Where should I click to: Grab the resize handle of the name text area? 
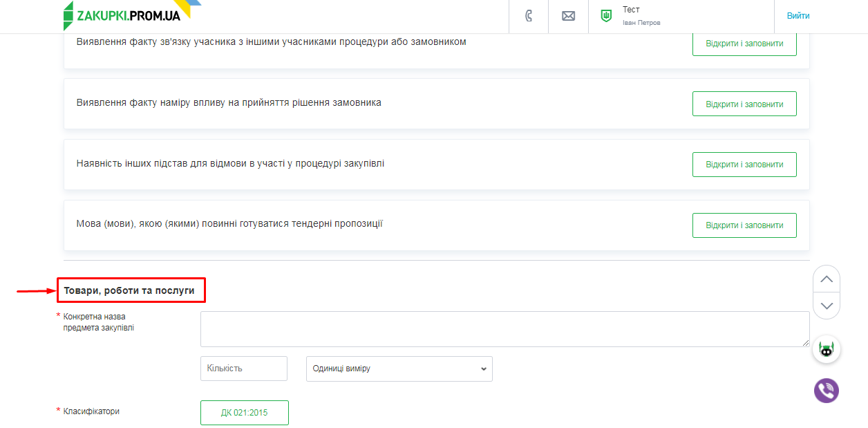[806, 343]
